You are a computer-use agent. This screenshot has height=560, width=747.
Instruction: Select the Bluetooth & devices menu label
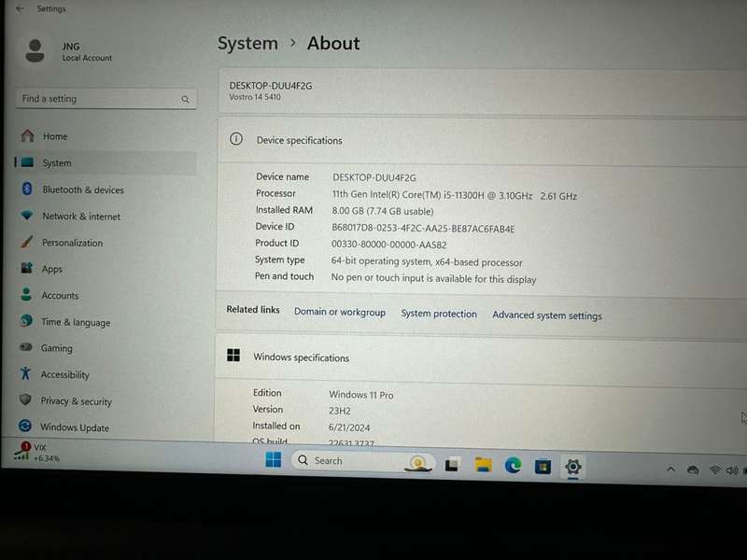[83, 189]
